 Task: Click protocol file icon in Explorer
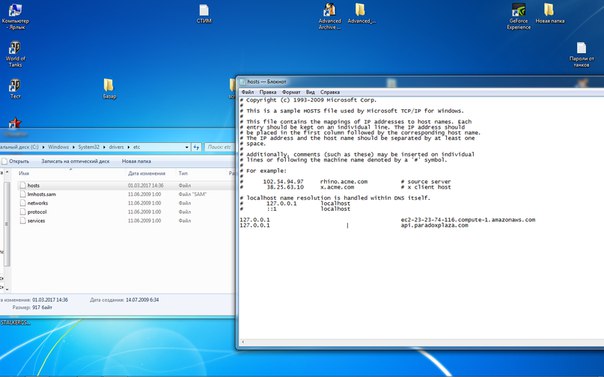pos(23,212)
